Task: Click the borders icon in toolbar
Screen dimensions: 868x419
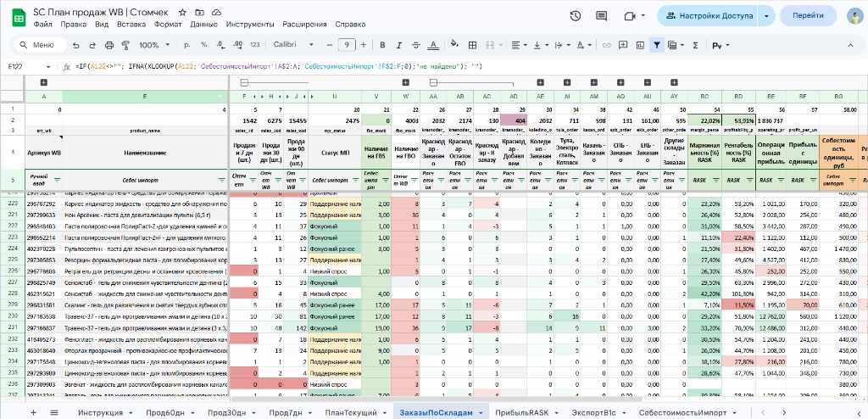Action: [x=474, y=45]
